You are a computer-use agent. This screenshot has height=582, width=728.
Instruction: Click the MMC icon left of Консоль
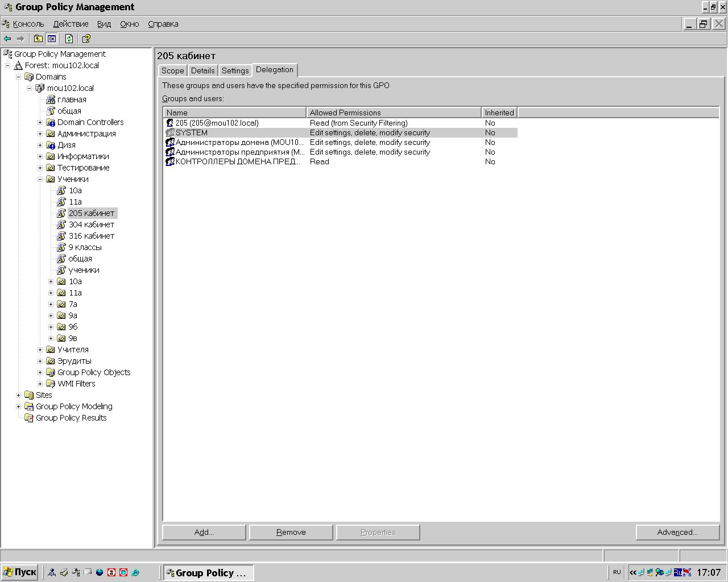pyautogui.click(x=6, y=24)
